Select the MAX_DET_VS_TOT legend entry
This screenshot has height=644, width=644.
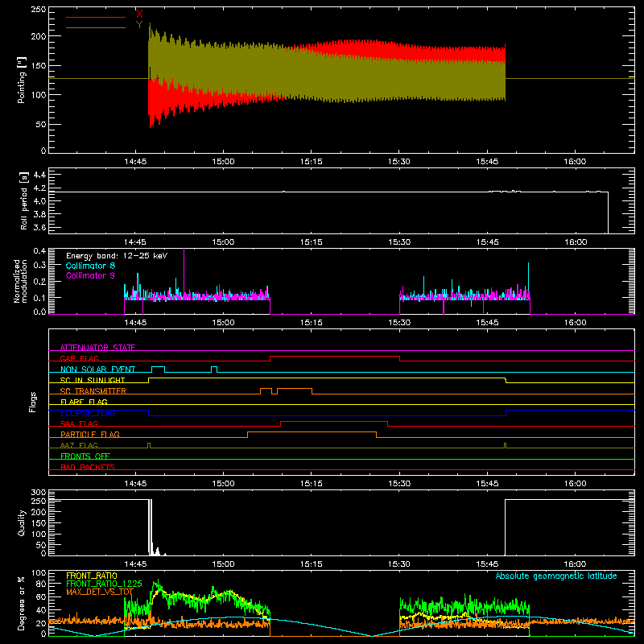(x=100, y=592)
